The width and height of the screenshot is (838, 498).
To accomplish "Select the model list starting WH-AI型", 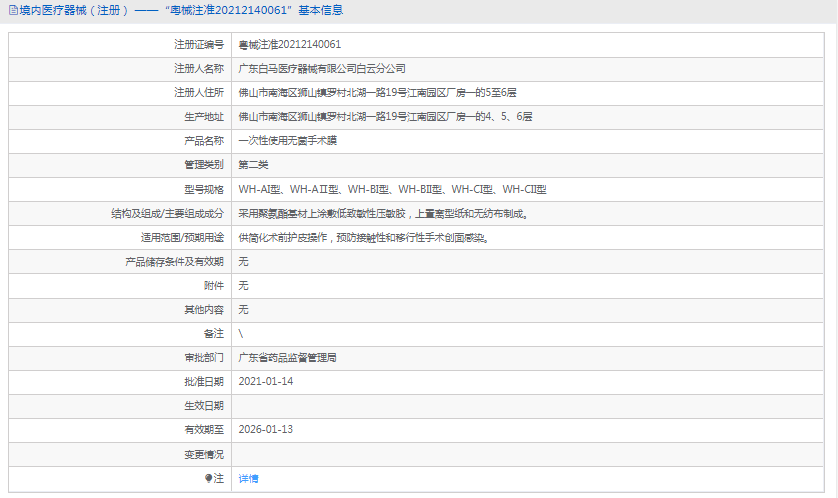I will click(392, 189).
